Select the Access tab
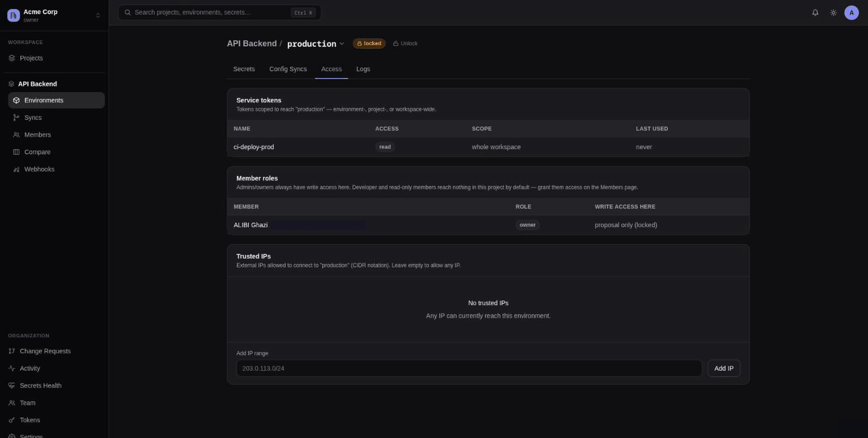The width and height of the screenshot is (868, 438). click(x=331, y=69)
